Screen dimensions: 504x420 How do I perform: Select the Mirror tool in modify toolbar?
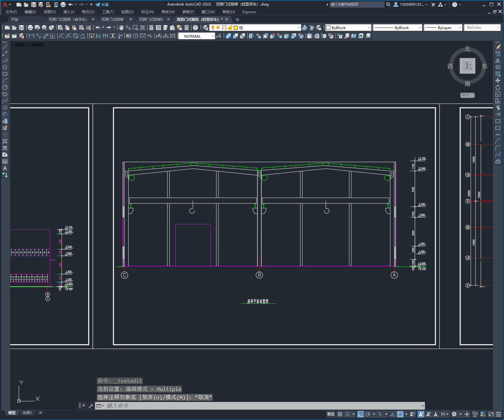(498, 60)
